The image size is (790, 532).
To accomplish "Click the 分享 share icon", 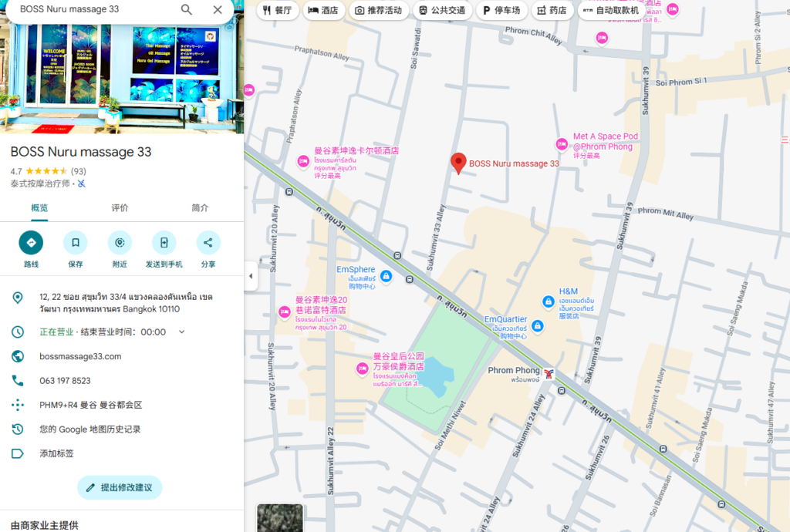I will (x=208, y=243).
